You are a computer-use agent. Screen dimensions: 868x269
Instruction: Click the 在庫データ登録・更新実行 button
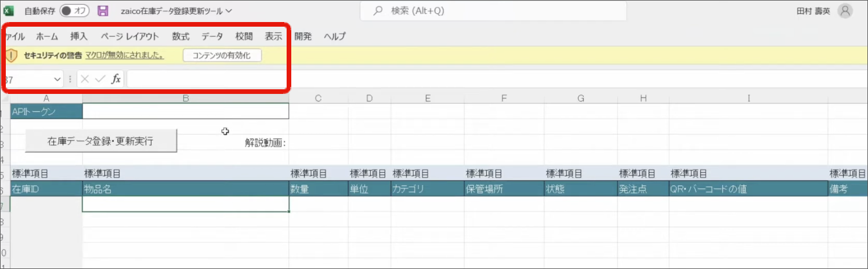(x=100, y=141)
